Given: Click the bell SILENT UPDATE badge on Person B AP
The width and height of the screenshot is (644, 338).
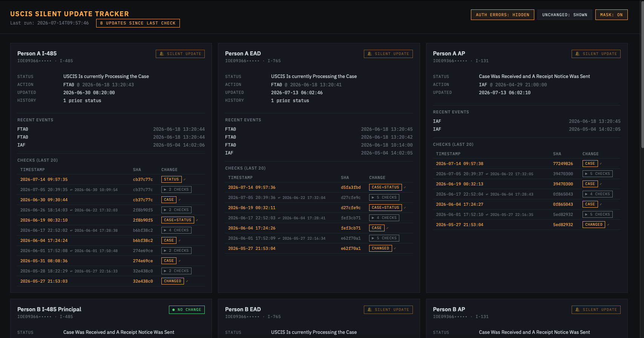Looking at the screenshot, I should coord(596,310).
